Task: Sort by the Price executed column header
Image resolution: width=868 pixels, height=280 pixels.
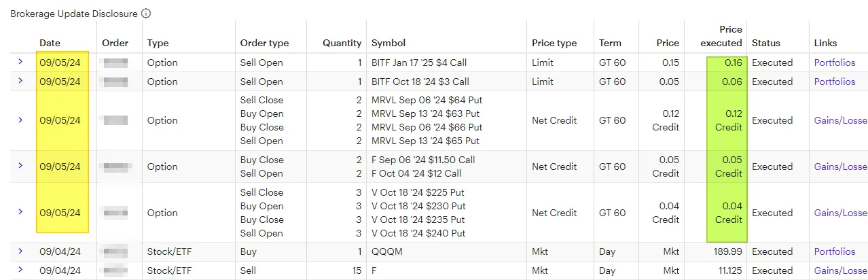Action: tap(721, 36)
